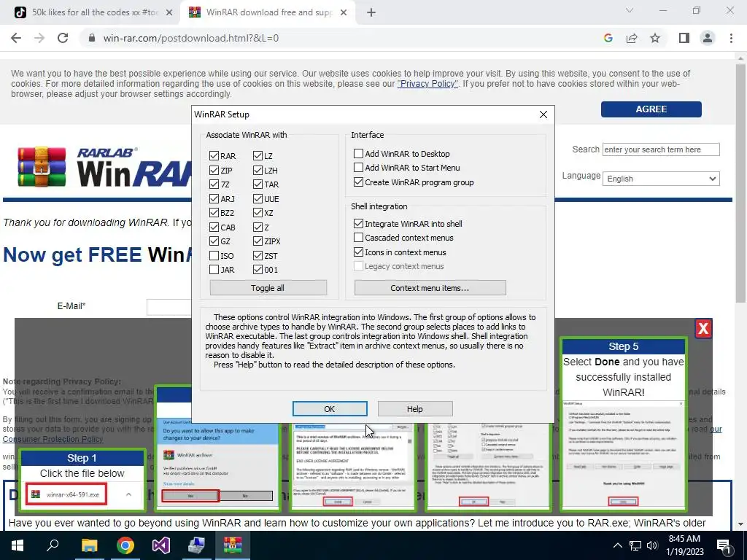Image resolution: width=747 pixels, height=560 pixels.
Task: Open Help in WinRAR Setup
Action: tap(415, 408)
